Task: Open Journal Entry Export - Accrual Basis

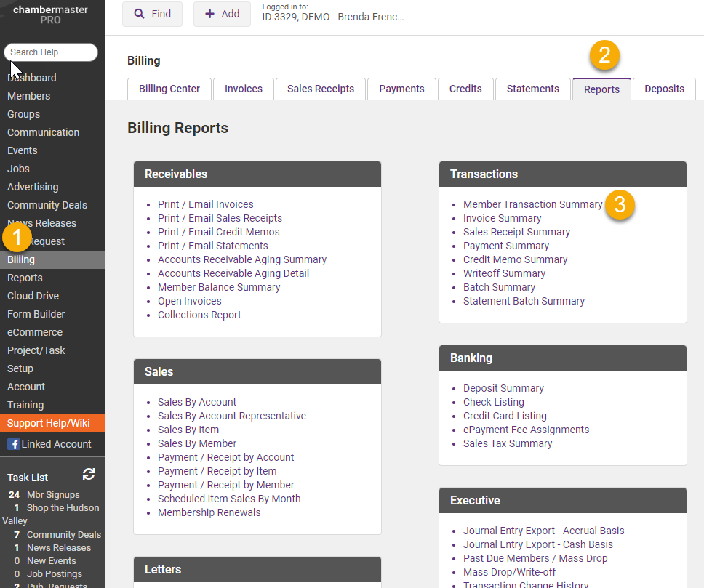Action: click(x=543, y=530)
